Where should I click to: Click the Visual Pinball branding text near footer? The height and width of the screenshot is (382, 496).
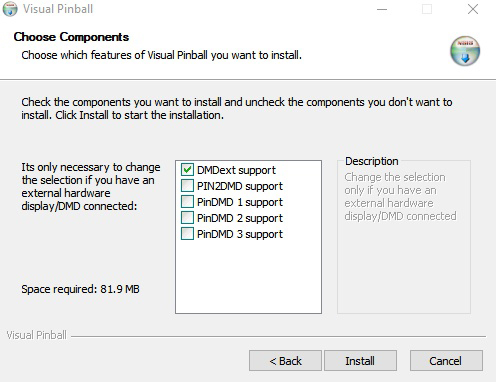pyautogui.click(x=37, y=335)
